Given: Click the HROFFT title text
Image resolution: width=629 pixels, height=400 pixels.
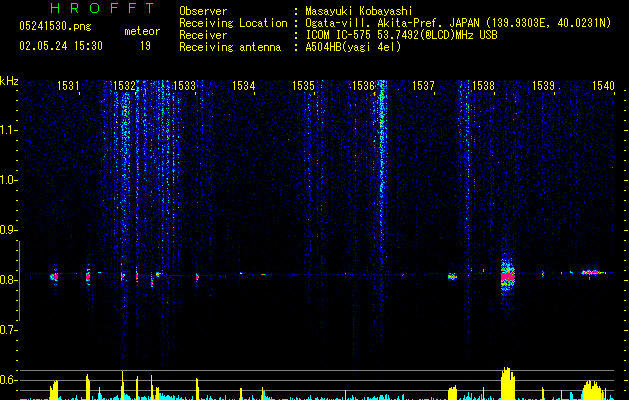Looking at the screenshot, I should 103,8.
